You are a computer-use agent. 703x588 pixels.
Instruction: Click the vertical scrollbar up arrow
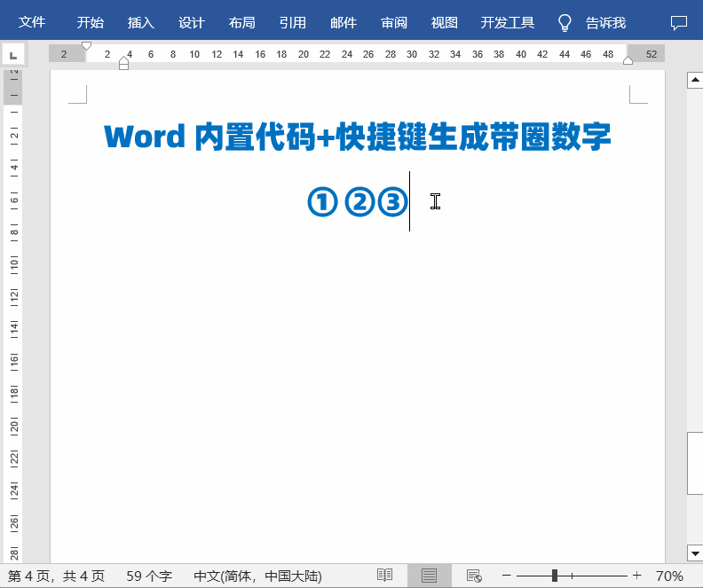pos(695,80)
